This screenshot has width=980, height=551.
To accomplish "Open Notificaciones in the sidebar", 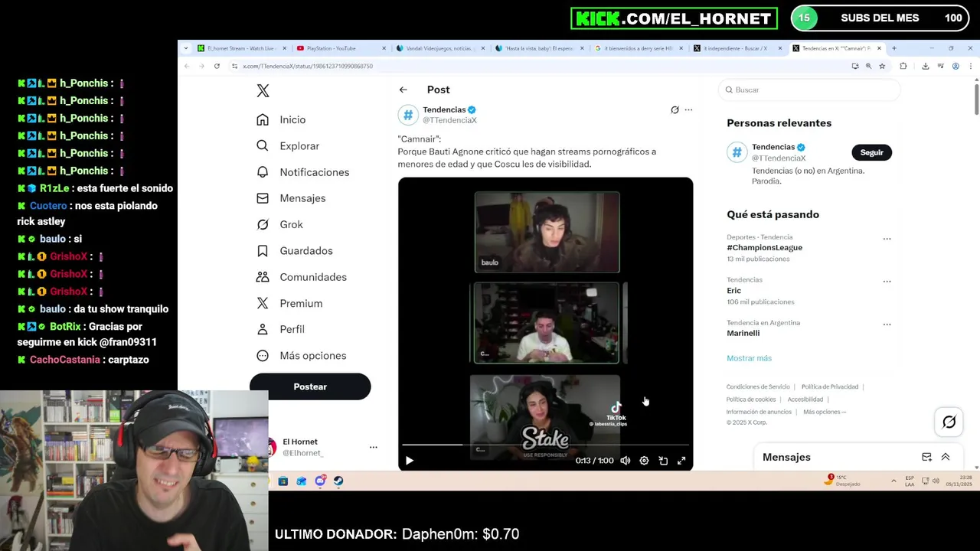I will (303, 172).
